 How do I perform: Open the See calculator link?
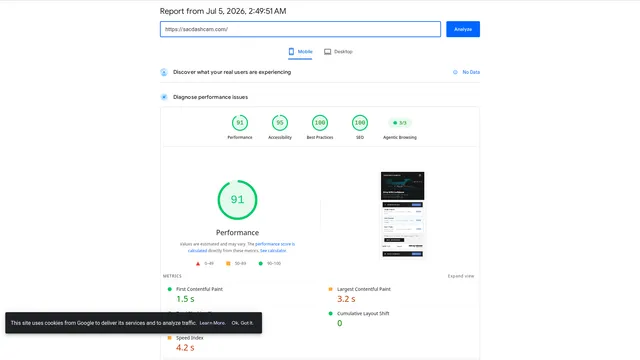tap(273, 251)
